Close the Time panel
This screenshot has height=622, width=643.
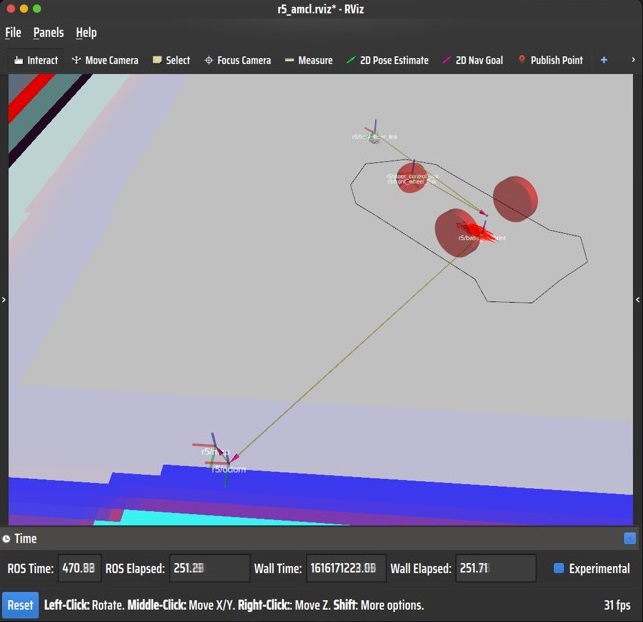[629, 539]
